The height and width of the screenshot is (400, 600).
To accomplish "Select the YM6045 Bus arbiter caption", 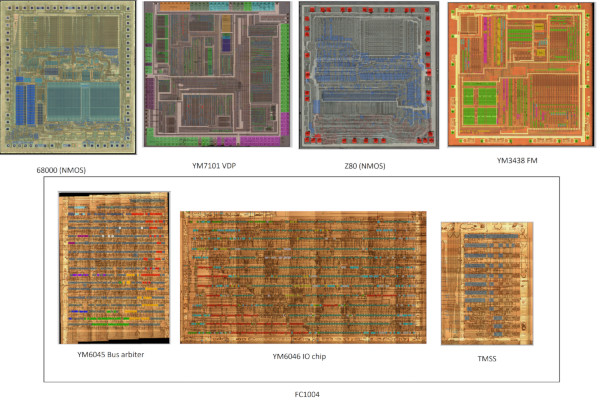I will 111,354.
